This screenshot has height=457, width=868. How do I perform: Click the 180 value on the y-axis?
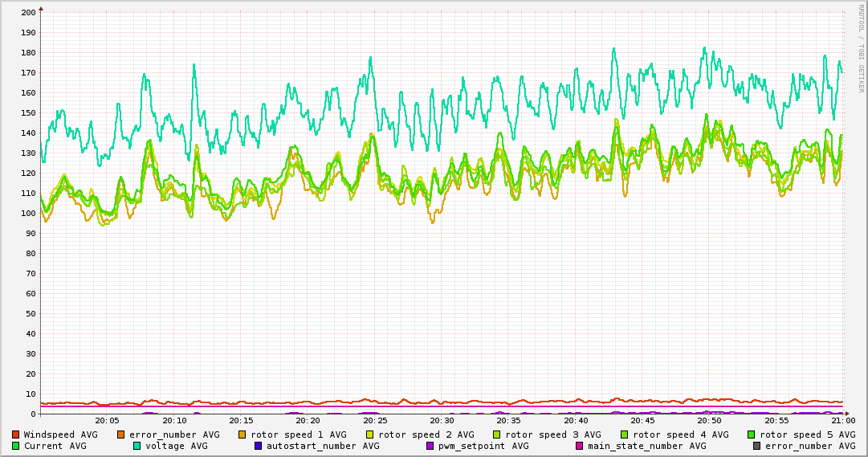[28, 53]
